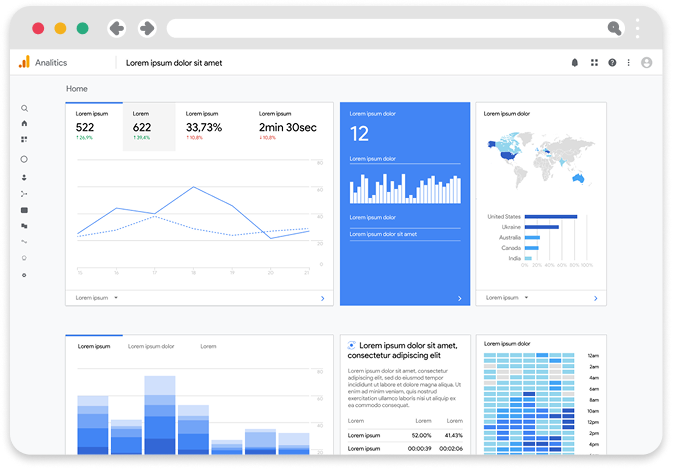This screenshot has height=469, width=673.
Task: Click the sidebar wavy attribution icon
Action: pyautogui.click(x=24, y=242)
